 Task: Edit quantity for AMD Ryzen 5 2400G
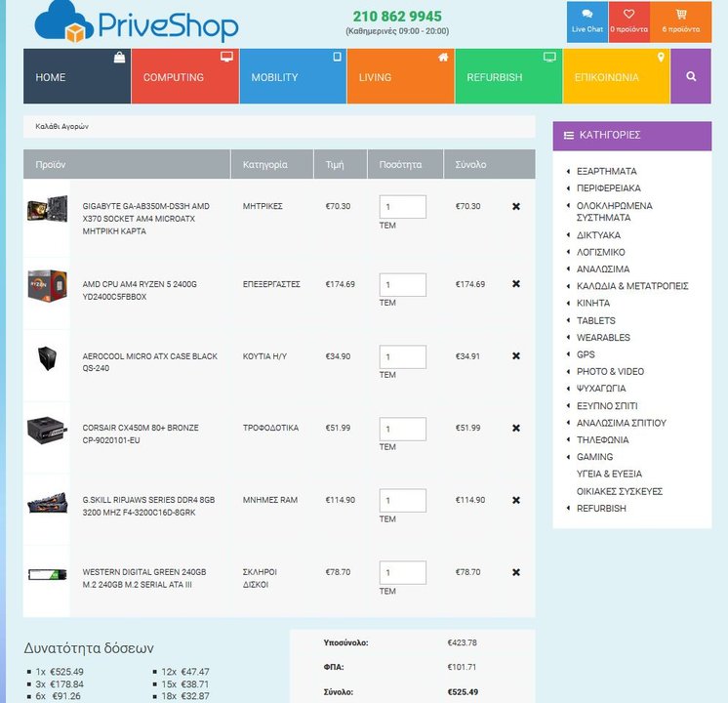click(402, 284)
